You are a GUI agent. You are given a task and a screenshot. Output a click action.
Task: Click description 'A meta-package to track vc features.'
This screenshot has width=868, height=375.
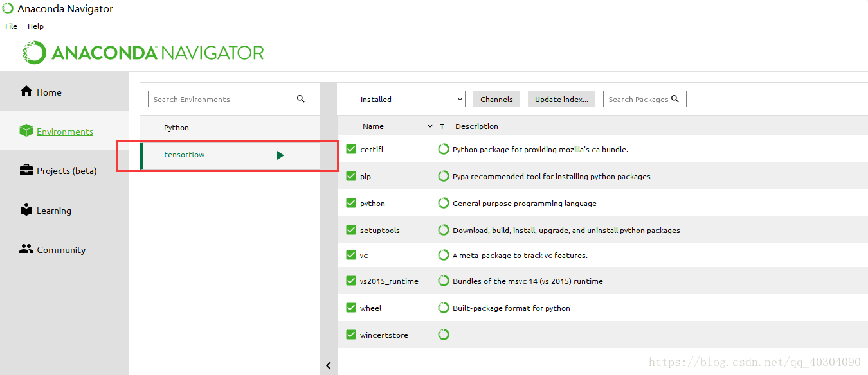(x=520, y=255)
